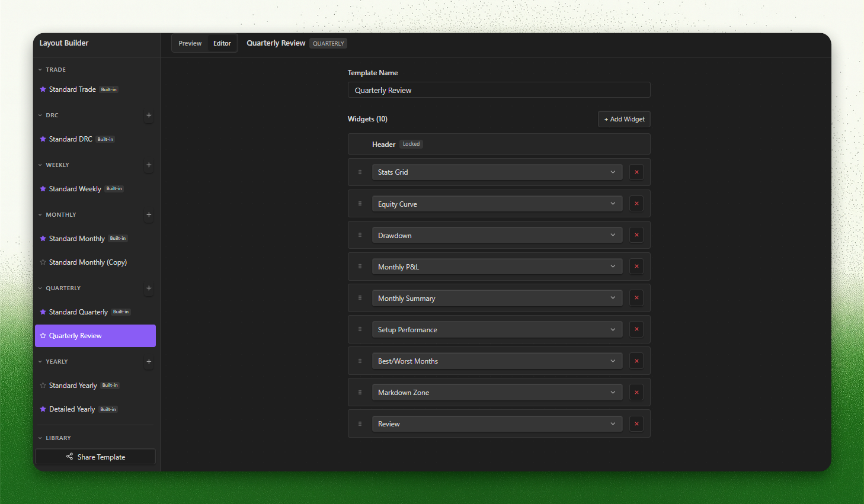Select the Editor tab

tap(222, 43)
